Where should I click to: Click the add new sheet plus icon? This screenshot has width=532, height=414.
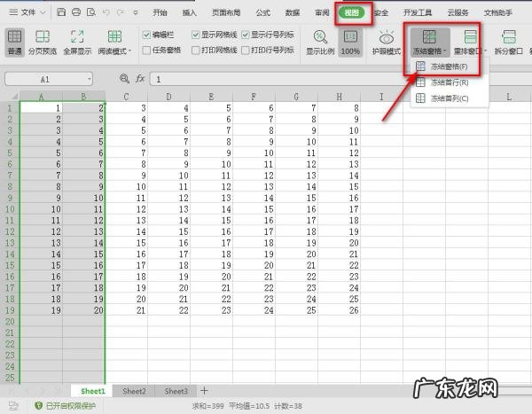[x=204, y=391]
